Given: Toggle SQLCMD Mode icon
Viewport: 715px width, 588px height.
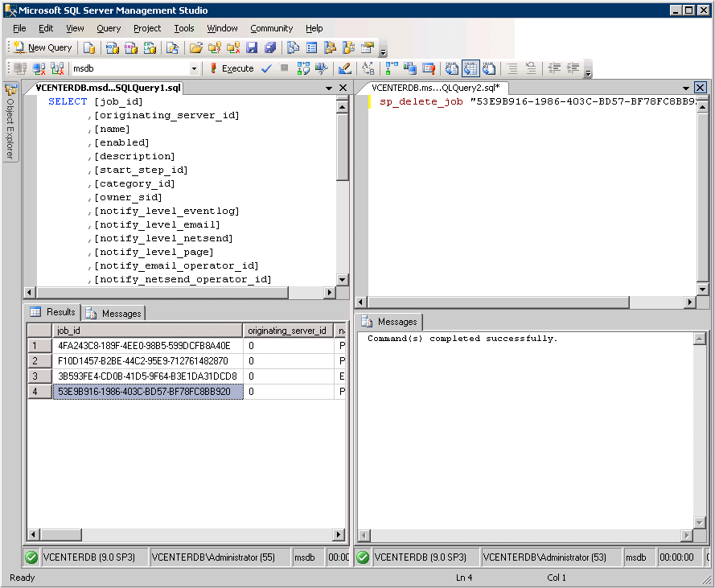Looking at the screenshot, I should tap(429, 68).
